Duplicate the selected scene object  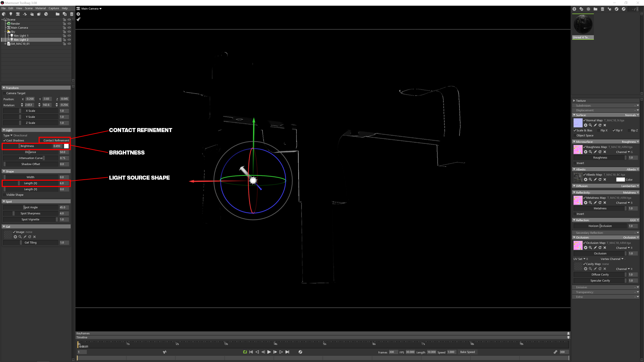click(x=65, y=14)
